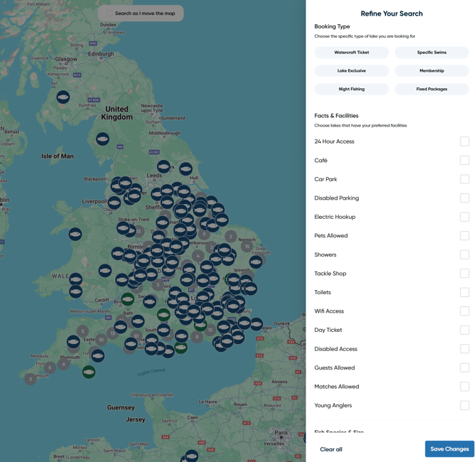
Task: Tick the Pets Allowed checkbox
Action: coord(464,236)
